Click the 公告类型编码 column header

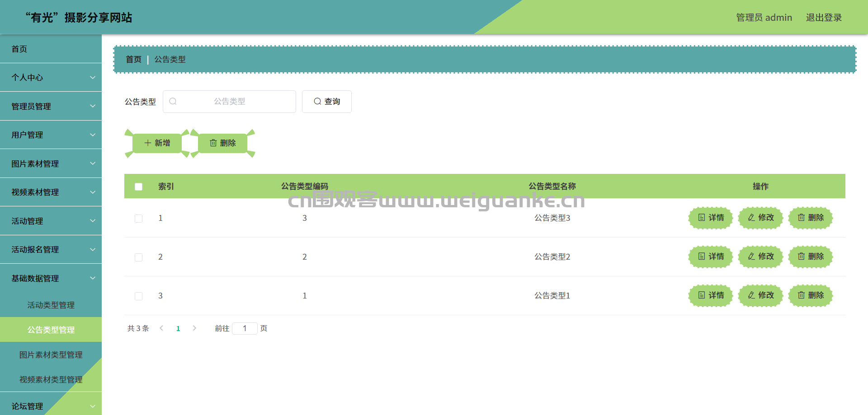coord(304,186)
